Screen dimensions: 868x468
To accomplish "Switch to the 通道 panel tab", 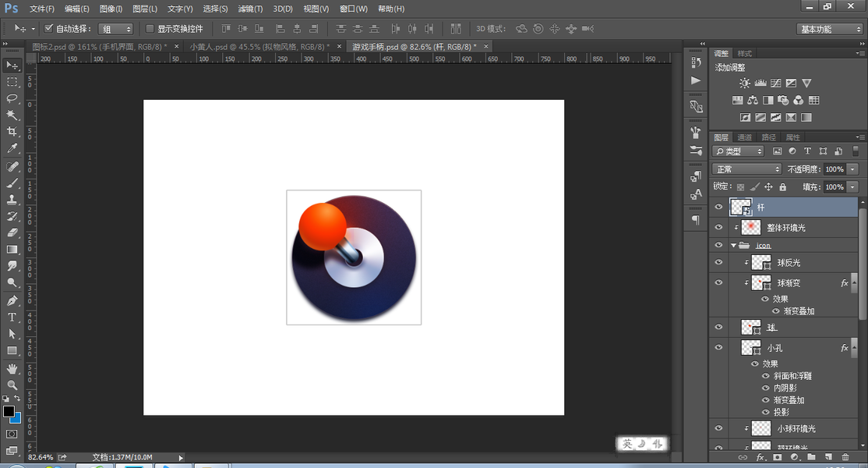I will click(745, 137).
